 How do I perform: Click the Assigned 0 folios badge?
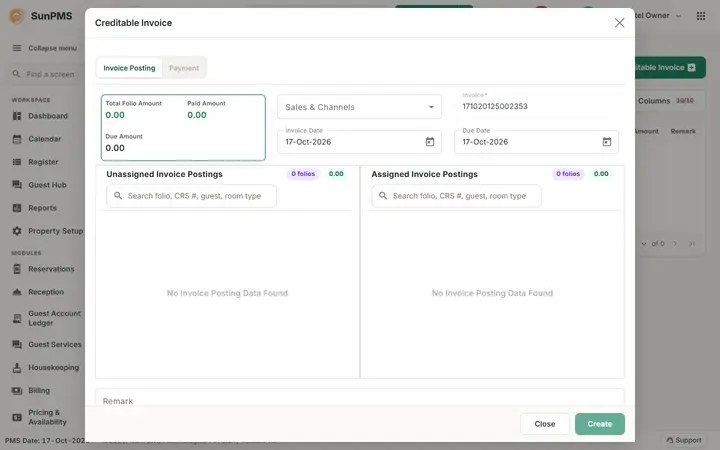tap(568, 174)
